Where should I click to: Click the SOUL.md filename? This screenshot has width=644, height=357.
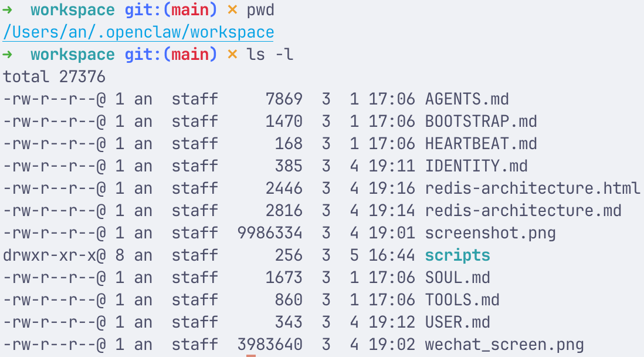coord(457,278)
